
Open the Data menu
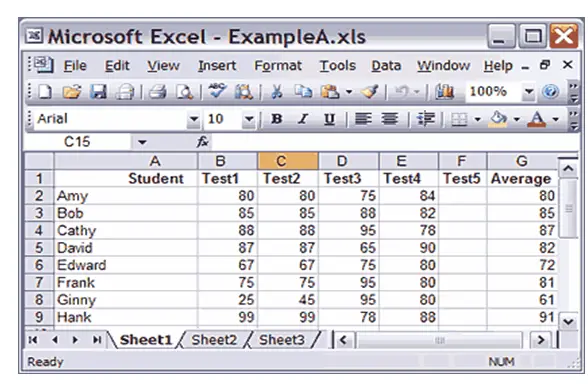point(386,66)
